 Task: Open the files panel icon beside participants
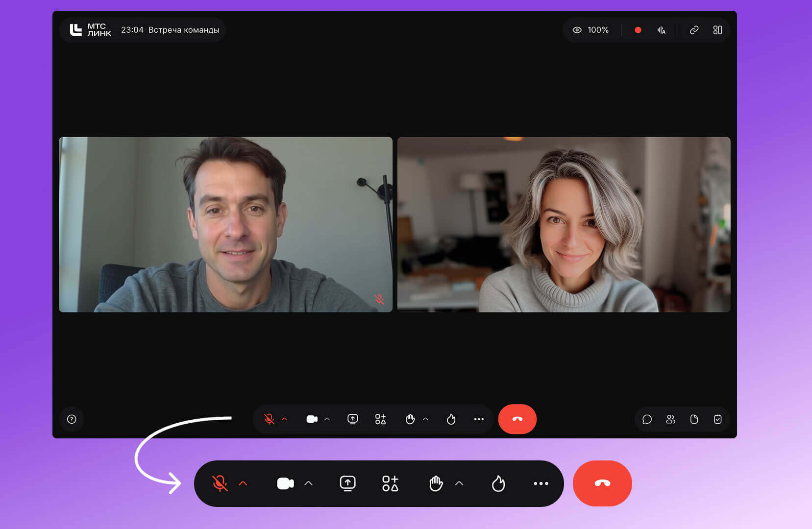coord(694,419)
